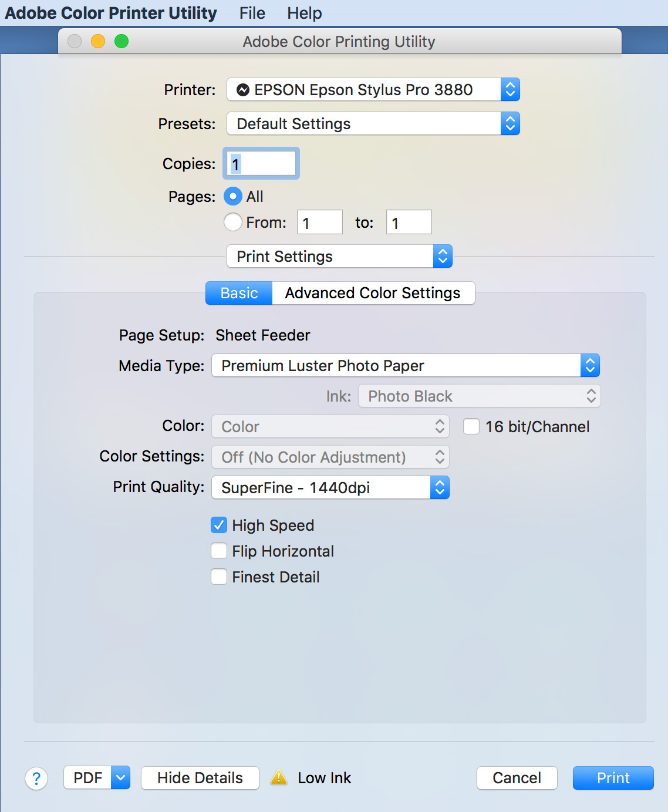Cancel the print dialog
Viewport: 668px width, 812px height.
(x=517, y=778)
